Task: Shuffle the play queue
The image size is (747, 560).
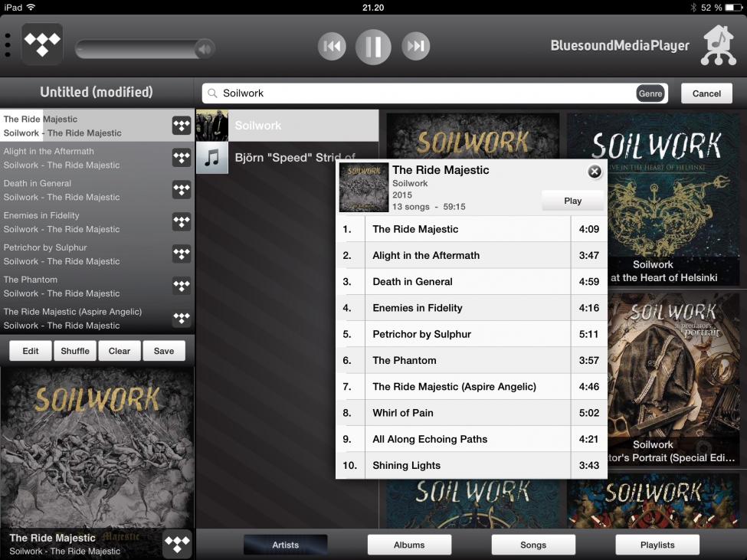Action: 75,351
